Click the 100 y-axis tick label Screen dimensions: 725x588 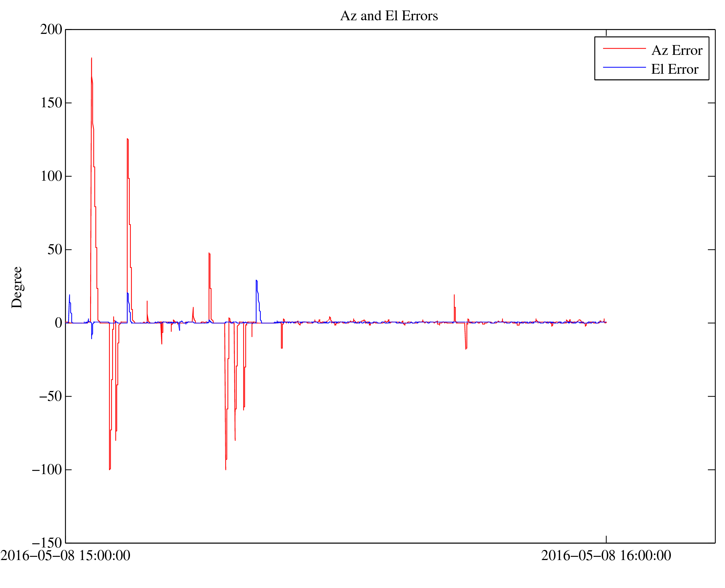click(51, 176)
